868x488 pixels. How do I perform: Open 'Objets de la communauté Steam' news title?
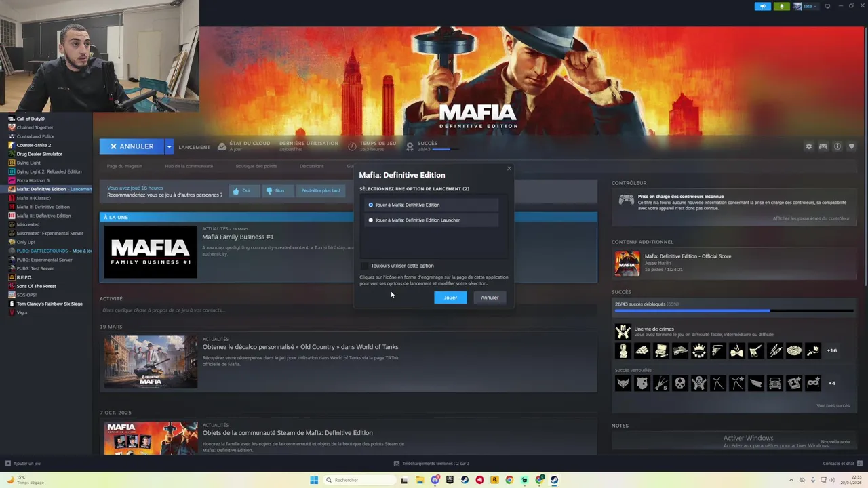(x=288, y=433)
